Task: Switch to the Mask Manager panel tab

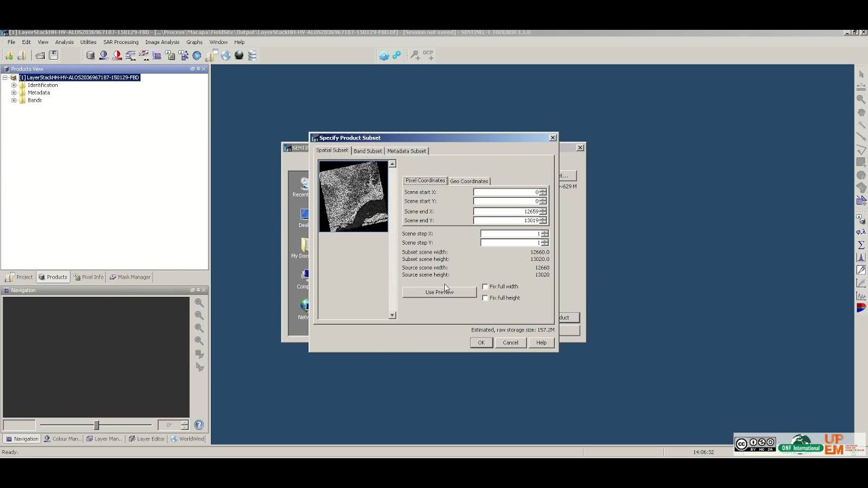Action: [130, 277]
